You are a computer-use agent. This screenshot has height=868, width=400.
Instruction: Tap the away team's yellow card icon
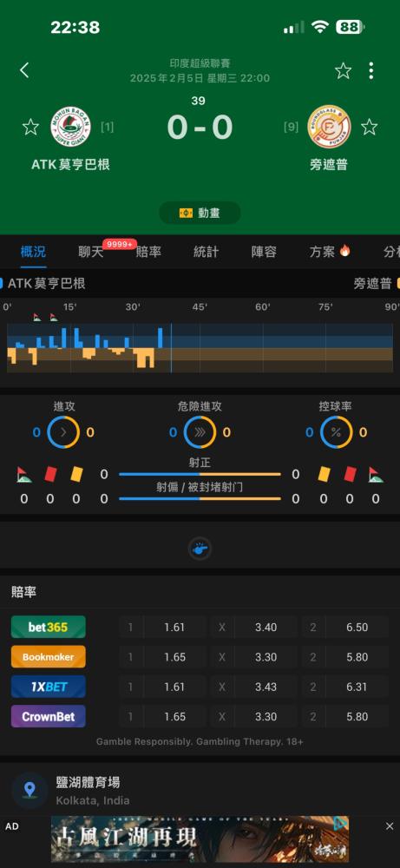click(323, 475)
